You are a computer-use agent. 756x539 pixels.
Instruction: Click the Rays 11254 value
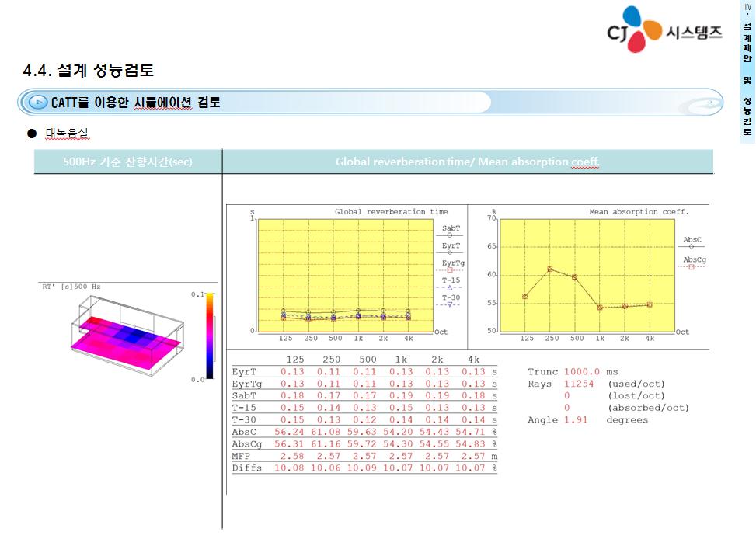coord(579,384)
